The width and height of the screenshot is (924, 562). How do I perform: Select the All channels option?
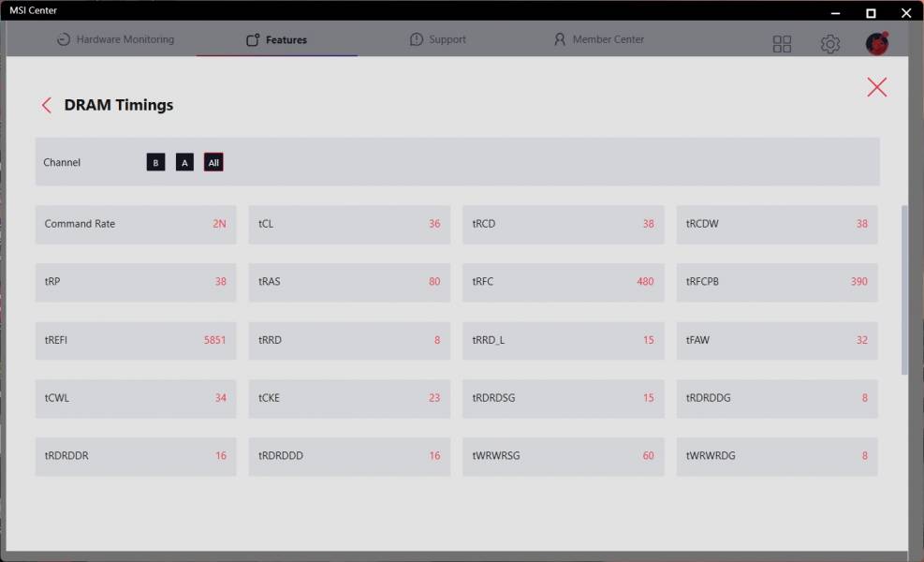(213, 162)
